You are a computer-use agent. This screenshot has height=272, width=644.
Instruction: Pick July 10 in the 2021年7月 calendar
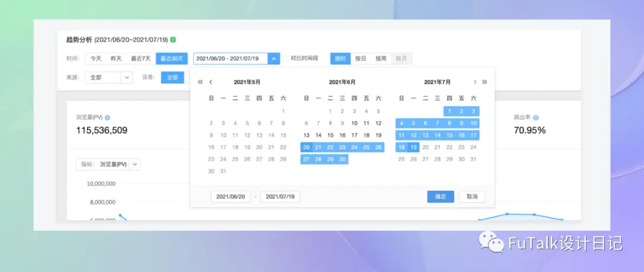point(473,123)
